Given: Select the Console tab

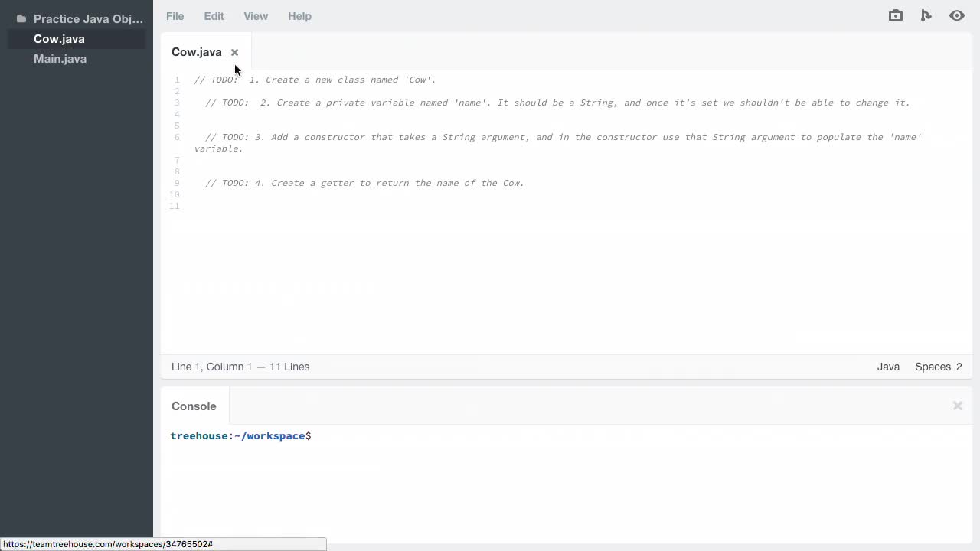Looking at the screenshot, I should point(194,406).
